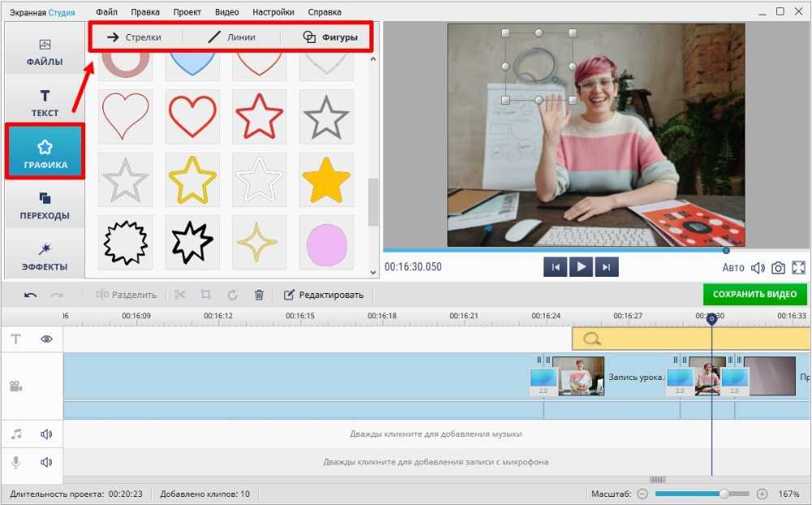Mute the microphone track speaker
This screenshot has width=812, height=505.
coord(46,463)
